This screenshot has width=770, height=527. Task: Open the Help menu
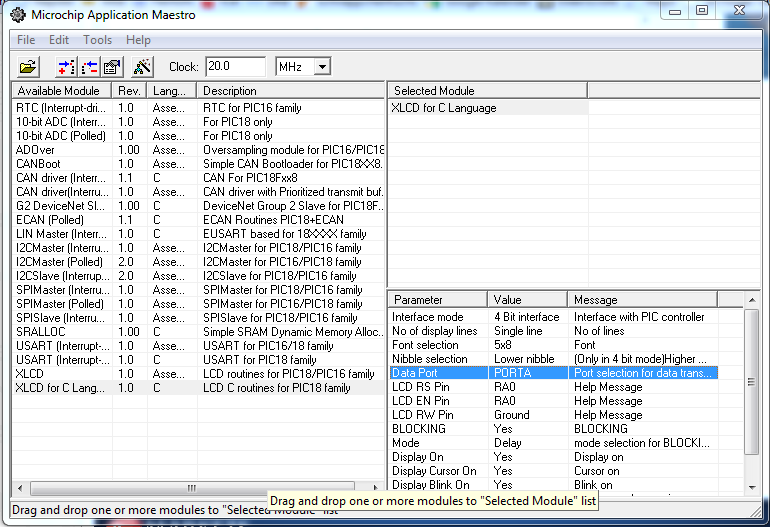(x=138, y=40)
